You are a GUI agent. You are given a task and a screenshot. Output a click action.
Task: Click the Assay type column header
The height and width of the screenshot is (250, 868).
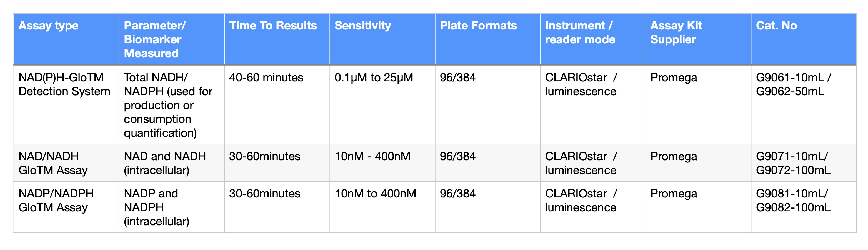(x=49, y=26)
